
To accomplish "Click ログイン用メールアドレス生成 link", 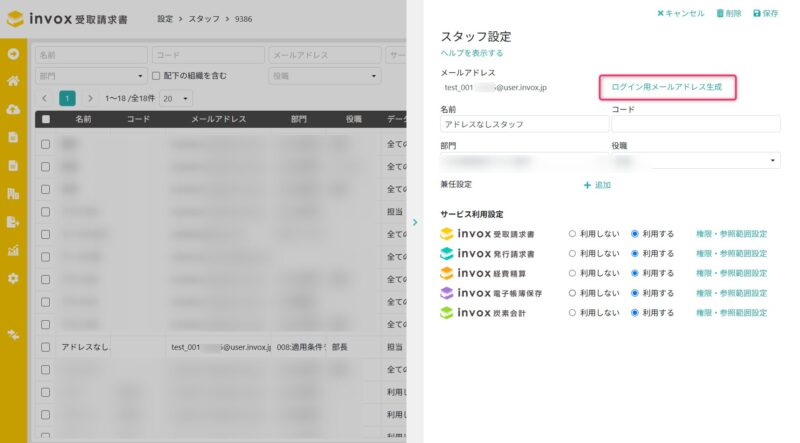I will click(667, 87).
